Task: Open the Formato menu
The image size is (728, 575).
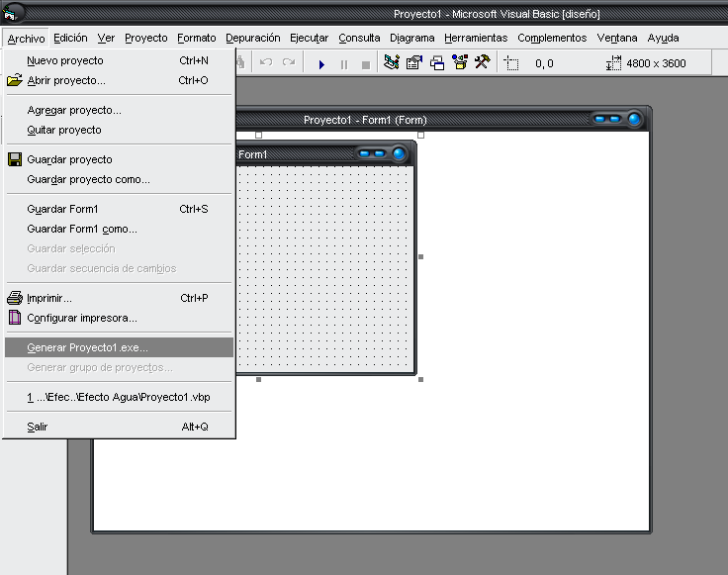Action: (x=197, y=38)
